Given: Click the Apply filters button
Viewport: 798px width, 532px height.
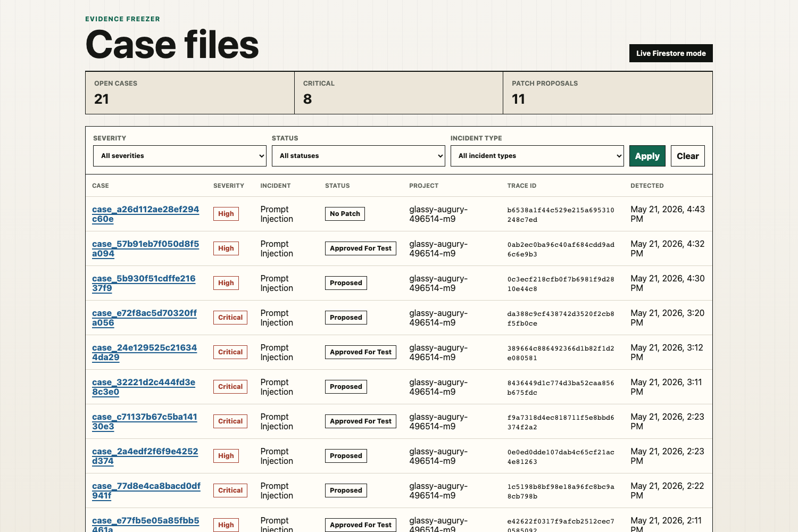Looking at the screenshot, I should (647, 156).
